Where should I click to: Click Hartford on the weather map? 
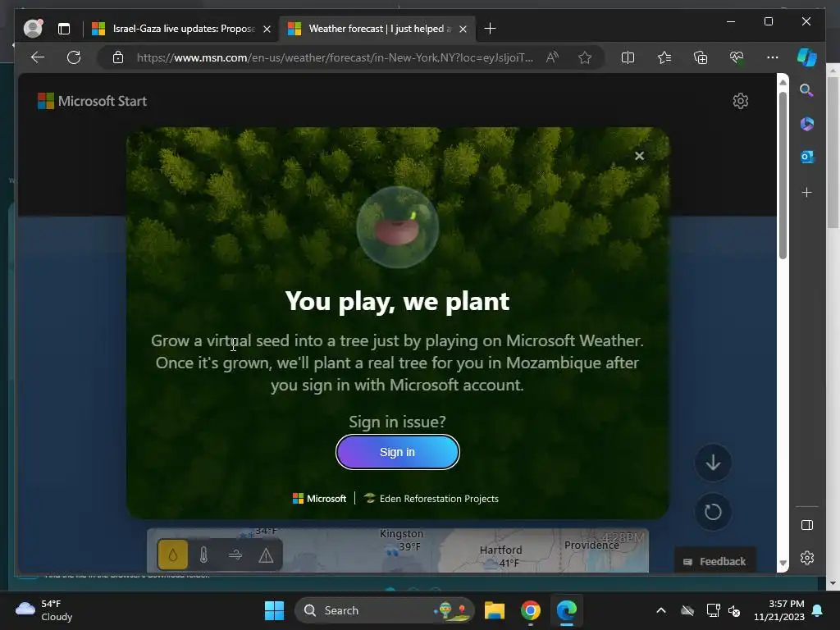tap(500, 550)
